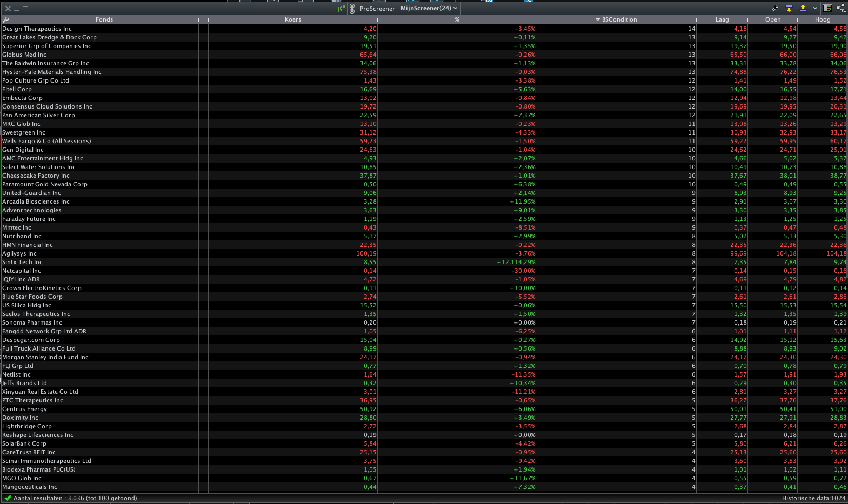
Task: Sort by the Hoog column header
Action: [x=823, y=19]
